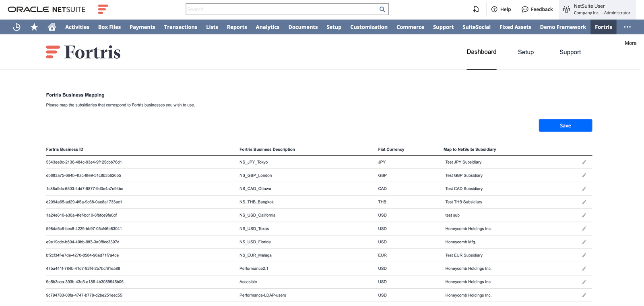Click the Feedback speech bubble icon
This screenshot has height=306, width=644.
(x=525, y=9)
